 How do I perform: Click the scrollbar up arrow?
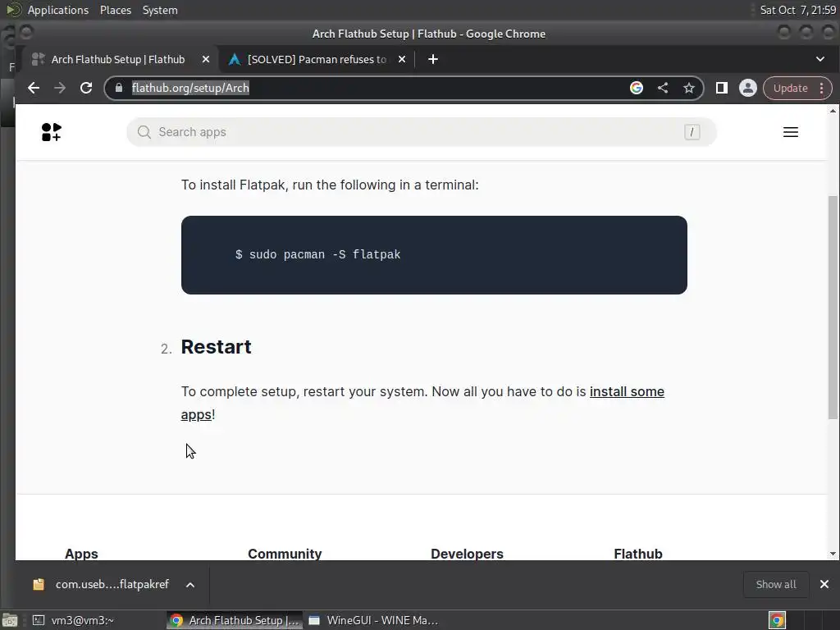tap(833, 111)
